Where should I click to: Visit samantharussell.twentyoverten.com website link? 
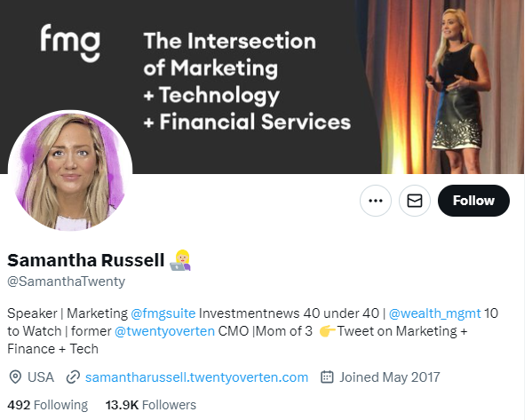tap(196, 377)
